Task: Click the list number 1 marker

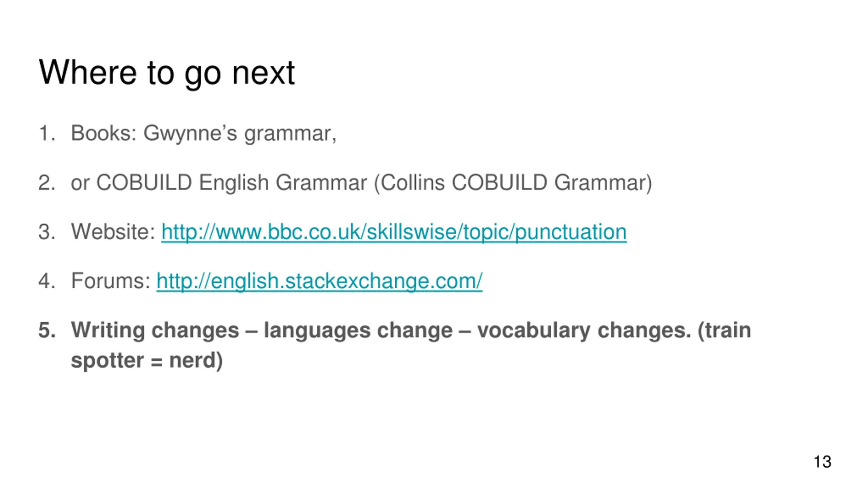Action: [46, 133]
